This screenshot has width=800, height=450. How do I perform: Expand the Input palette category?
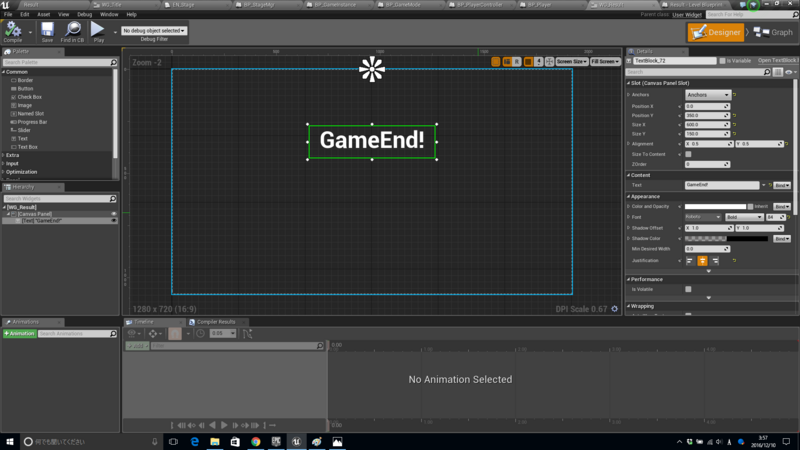pyautogui.click(x=4, y=164)
